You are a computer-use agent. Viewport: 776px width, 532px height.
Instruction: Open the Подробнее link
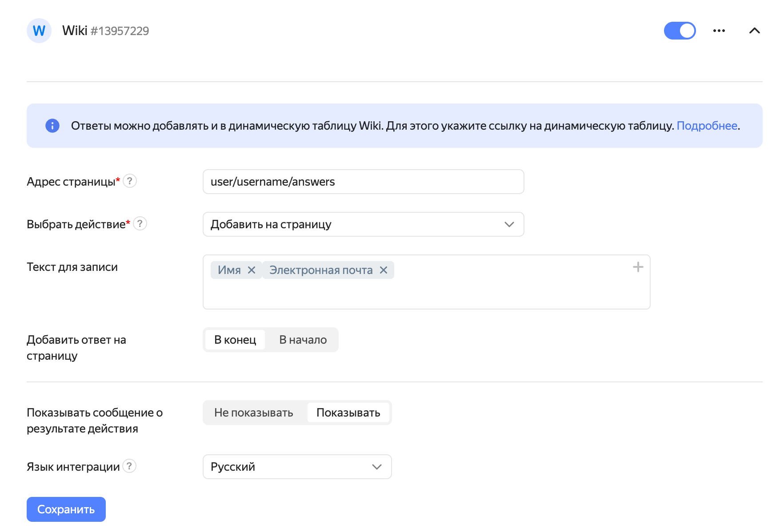pyautogui.click(x=707, y=126)
